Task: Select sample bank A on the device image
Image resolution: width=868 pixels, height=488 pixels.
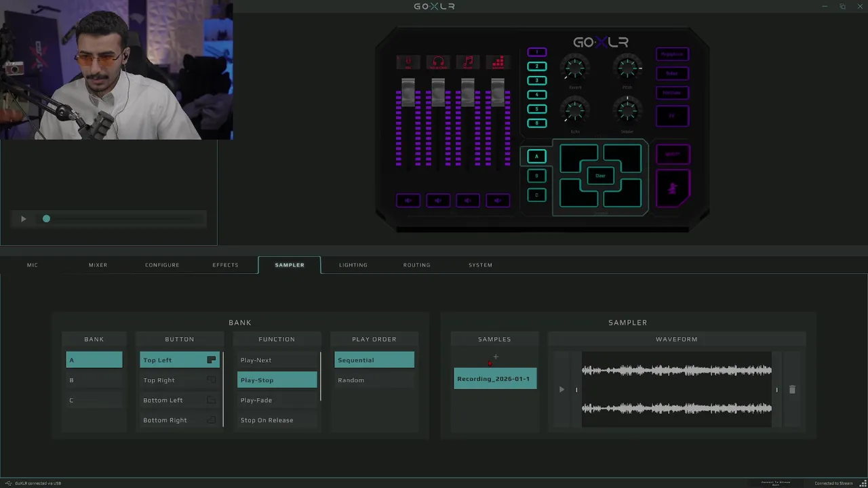Action: (x=536, y=157)
